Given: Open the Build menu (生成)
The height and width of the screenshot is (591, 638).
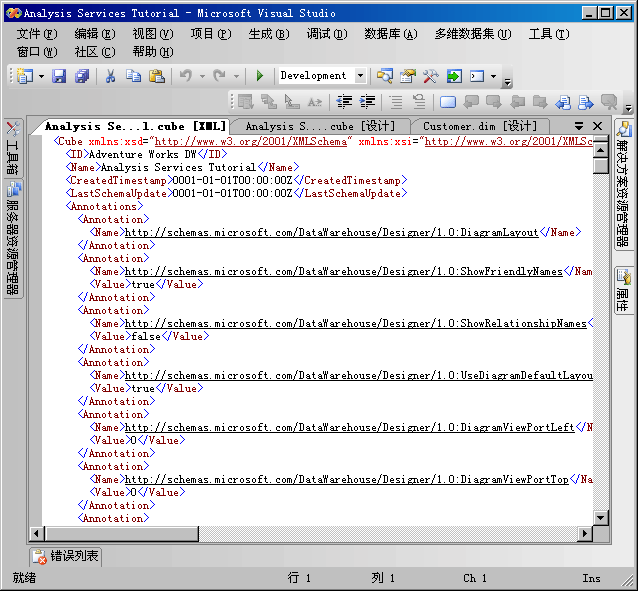Looking at the screenshot, I should click(269, 34).
